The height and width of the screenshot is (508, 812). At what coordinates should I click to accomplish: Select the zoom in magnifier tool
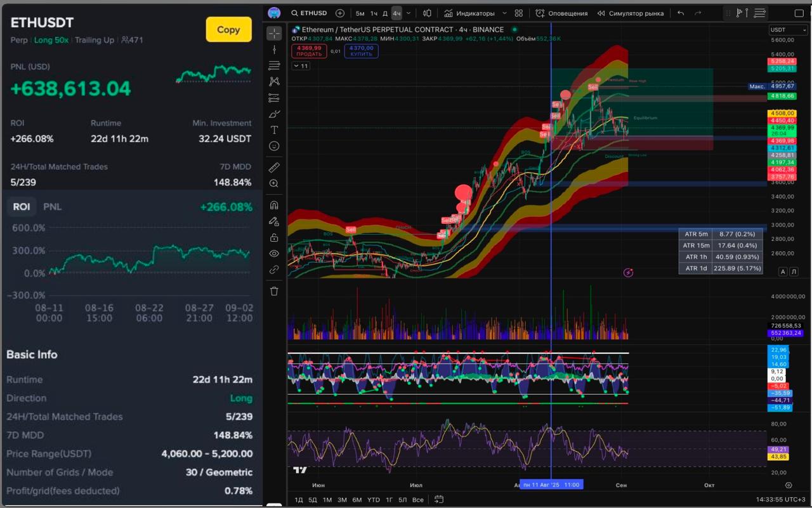pyautogui.click(x=274, y=183)
